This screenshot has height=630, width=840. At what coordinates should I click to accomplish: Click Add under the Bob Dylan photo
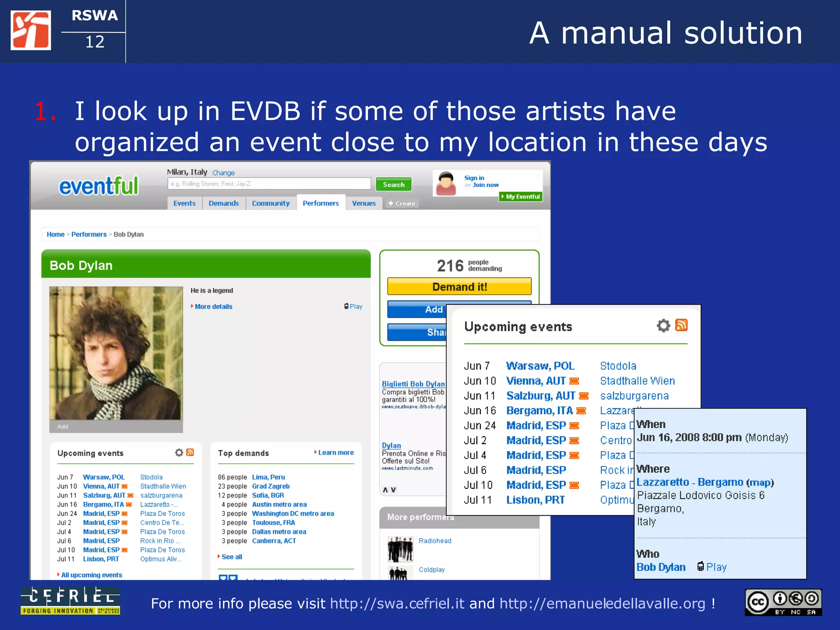point(62,427)
